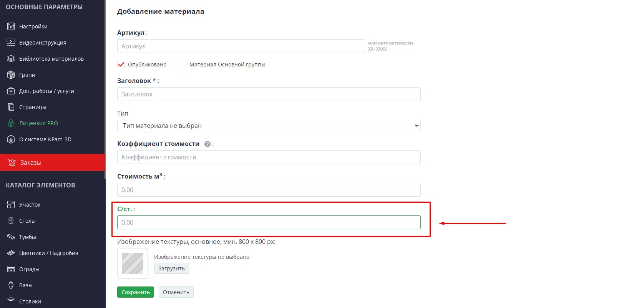Click the Лицензия PRO lock icon
Screen dimensions: 644x308
click(x=11, y=123)
